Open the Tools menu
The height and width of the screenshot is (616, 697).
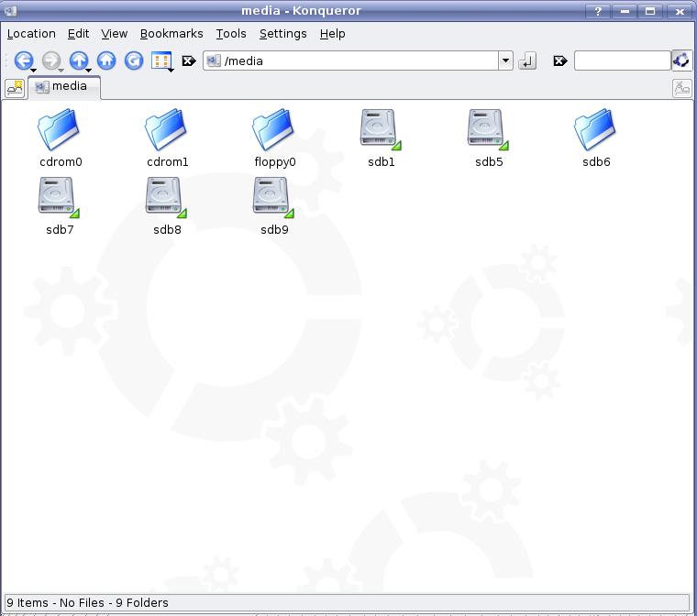click(231, 34)
